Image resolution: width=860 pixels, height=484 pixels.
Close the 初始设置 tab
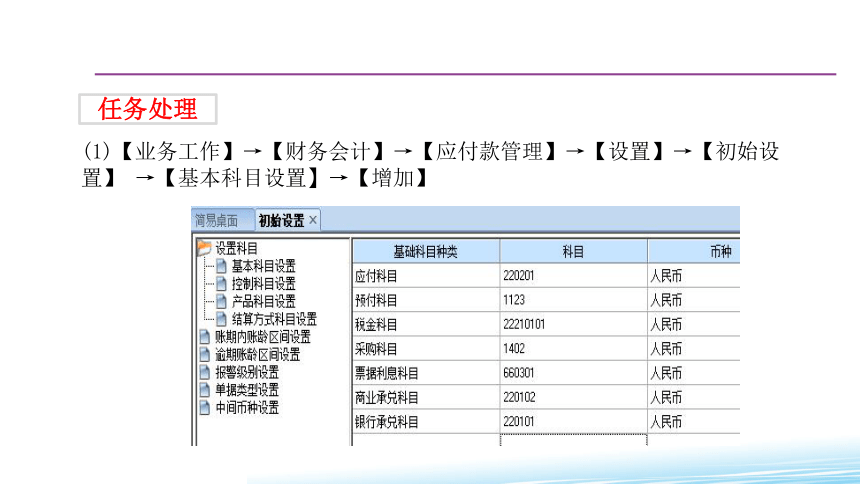[313, 220]
